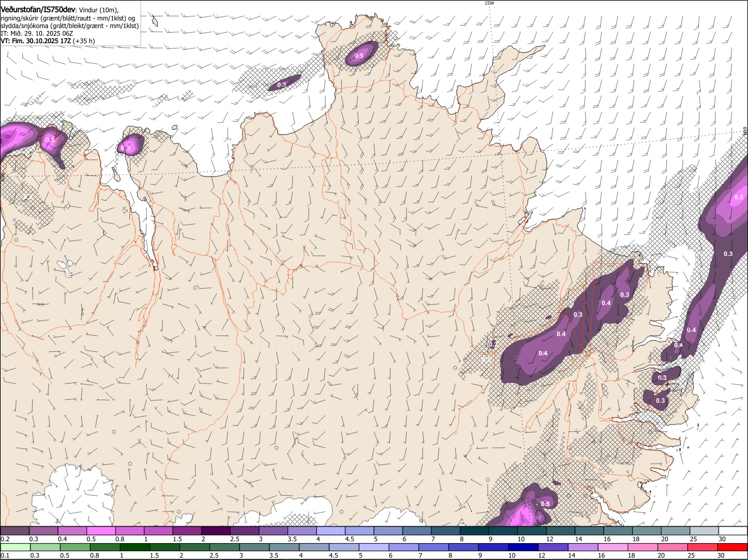Viewport: 748px width, 560px height.
Task: Select the grey-green 3–3.5 swatch in lower legend
Action: [254, 547]
